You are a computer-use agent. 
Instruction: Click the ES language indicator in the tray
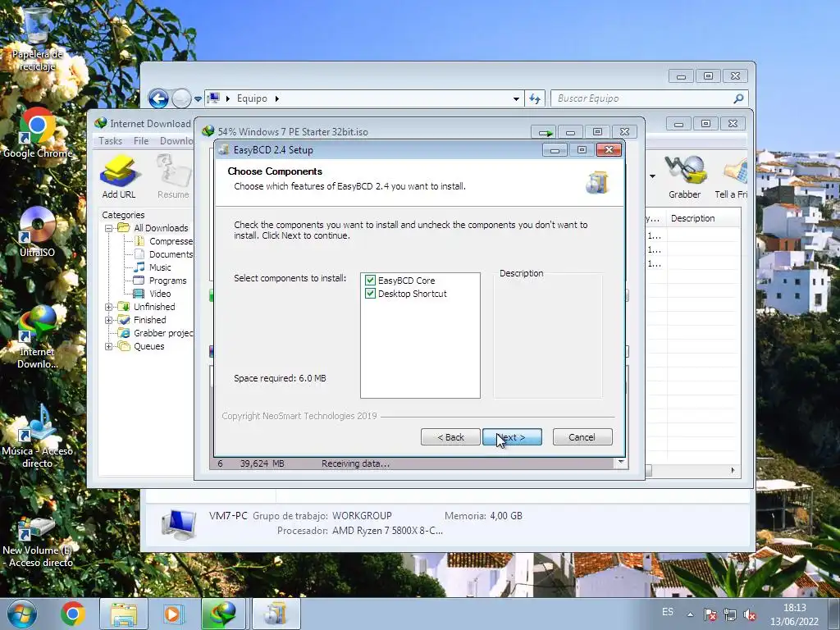coord(668,612)
